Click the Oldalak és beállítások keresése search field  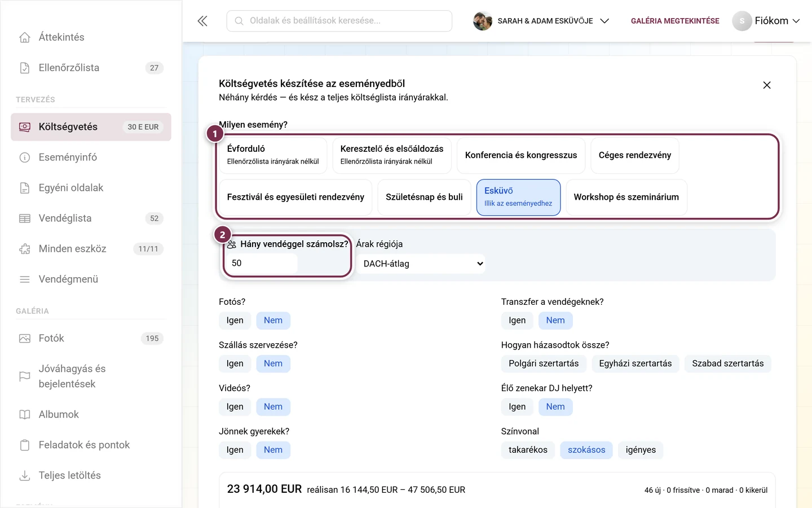point(339,21)
